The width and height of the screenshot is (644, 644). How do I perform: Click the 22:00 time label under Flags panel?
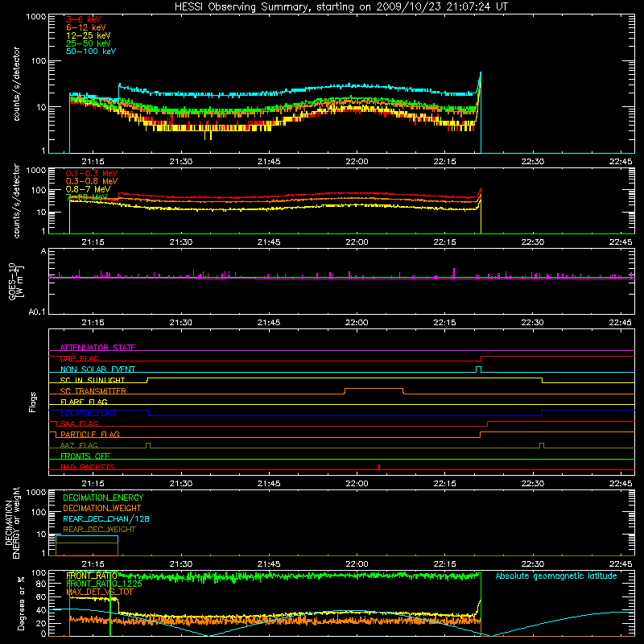click(357, 484)
